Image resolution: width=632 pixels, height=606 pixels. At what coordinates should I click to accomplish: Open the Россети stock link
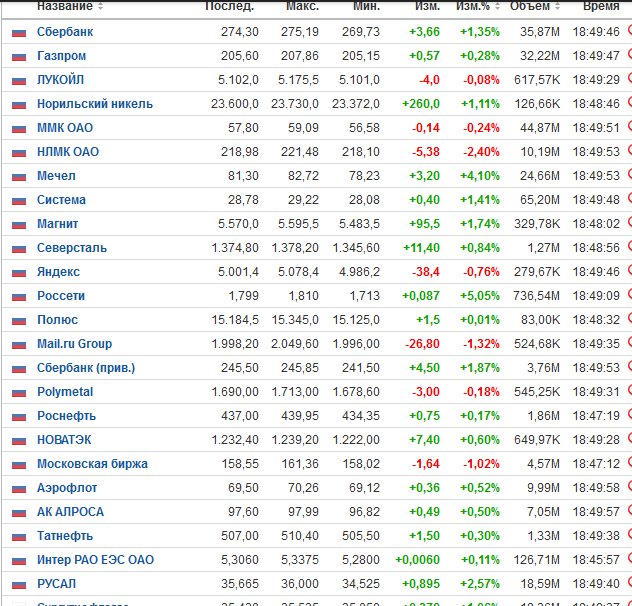click(61, 296)
